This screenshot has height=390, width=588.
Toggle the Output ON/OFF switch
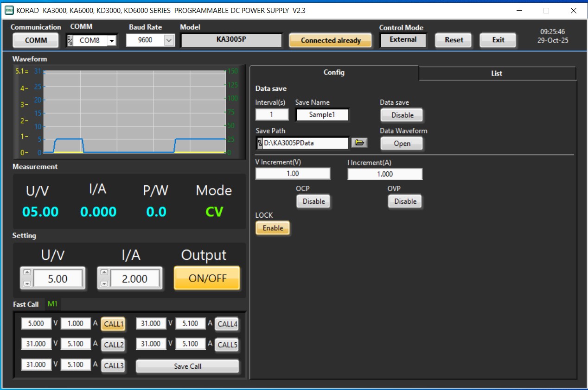pyautogui.click(x=207, y=278)
